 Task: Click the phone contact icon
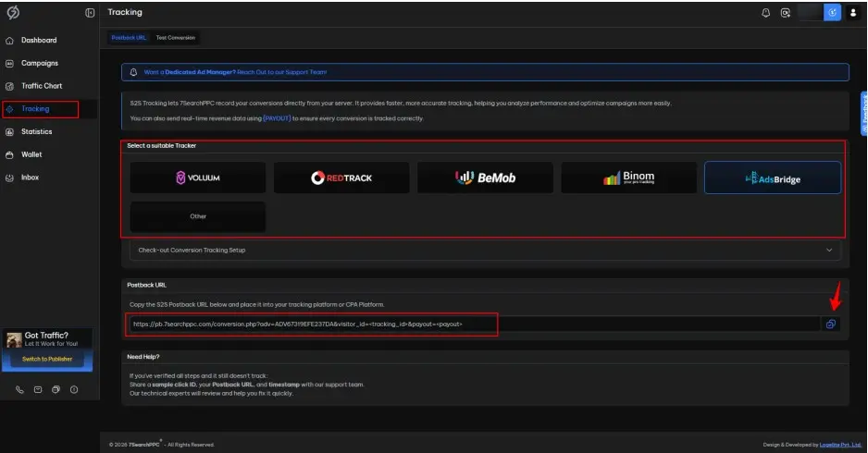(19, 389)
